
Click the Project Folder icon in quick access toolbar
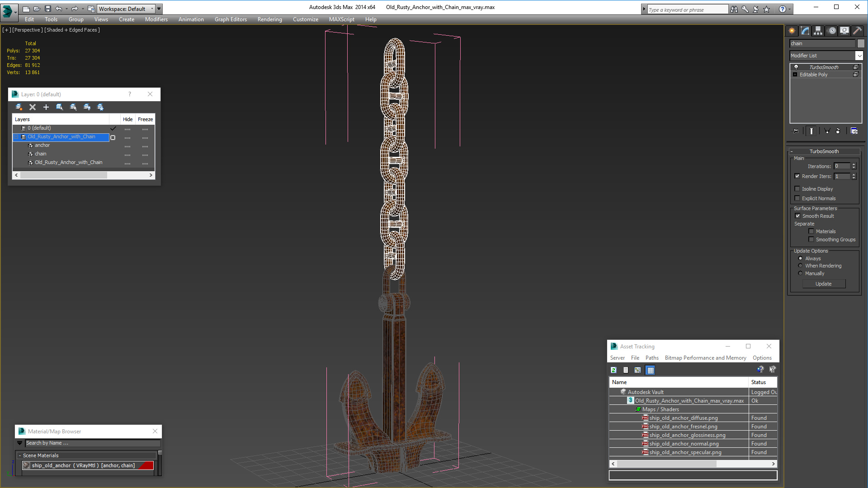[91, 9]
